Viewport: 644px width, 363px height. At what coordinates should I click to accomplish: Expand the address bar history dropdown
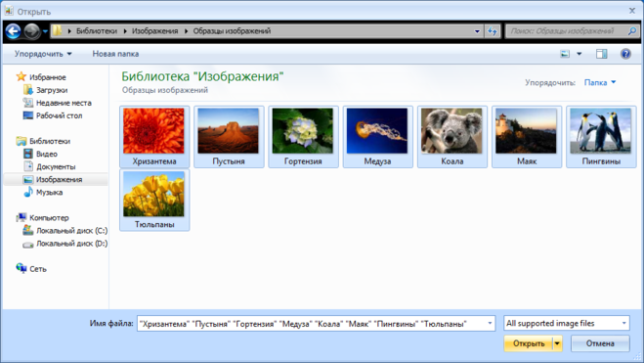pyautogui.click(x=477, y=31)
